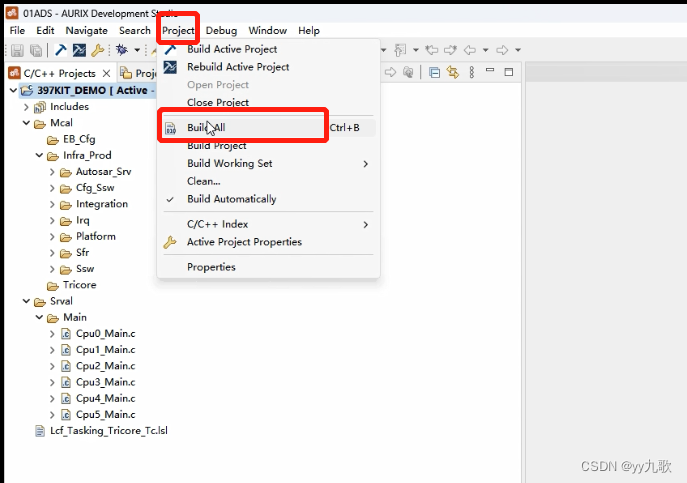Click the save icon in the toolbar
The height and width of the screenshot is (483, 687).
tap(17, 50)
